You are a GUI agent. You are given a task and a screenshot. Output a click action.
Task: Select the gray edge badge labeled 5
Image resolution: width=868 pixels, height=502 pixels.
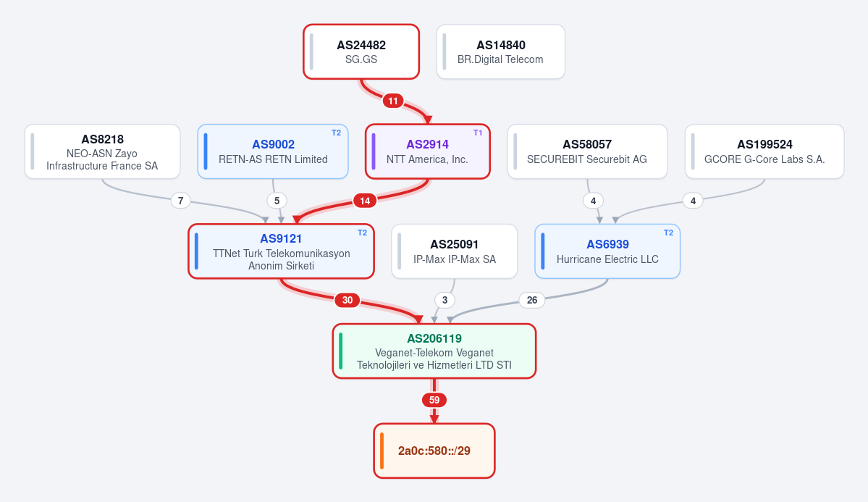[x=277, y=201]
